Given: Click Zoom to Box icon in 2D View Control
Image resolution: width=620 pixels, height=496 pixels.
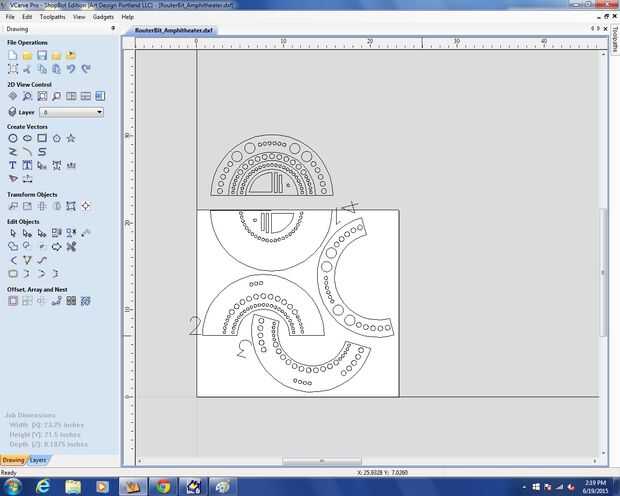Looking at the screenshot, I should click(42, 96).
